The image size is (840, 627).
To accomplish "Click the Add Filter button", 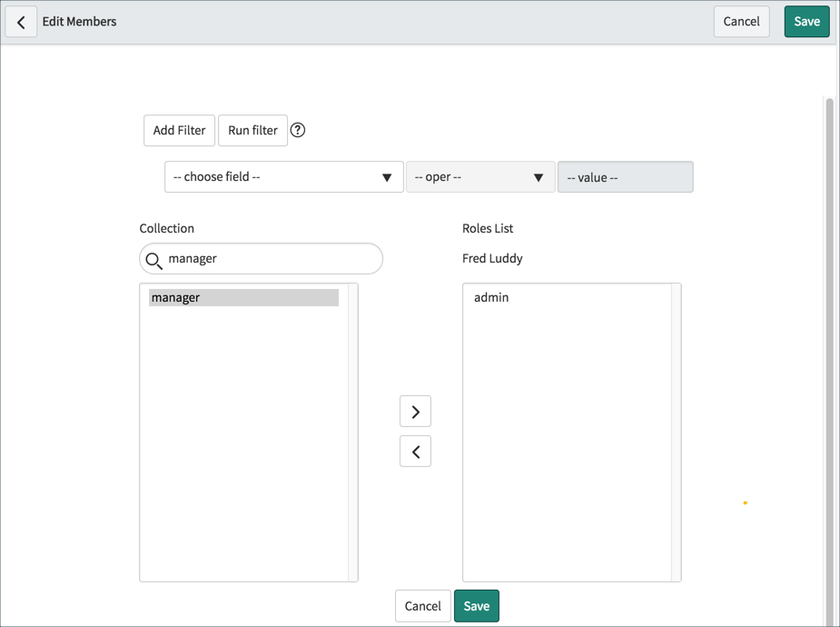I will tap(179, 130).
